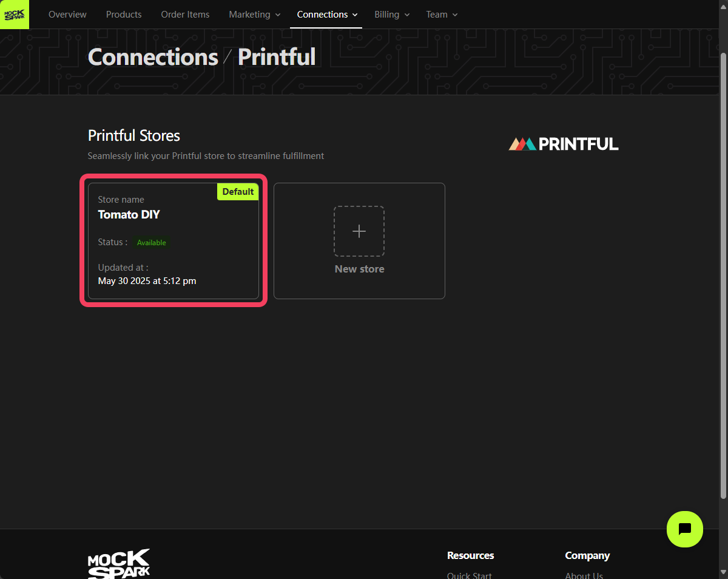Screen dimensions: 728x579
Task: Open the Order Items page
Action: [185, 15]
